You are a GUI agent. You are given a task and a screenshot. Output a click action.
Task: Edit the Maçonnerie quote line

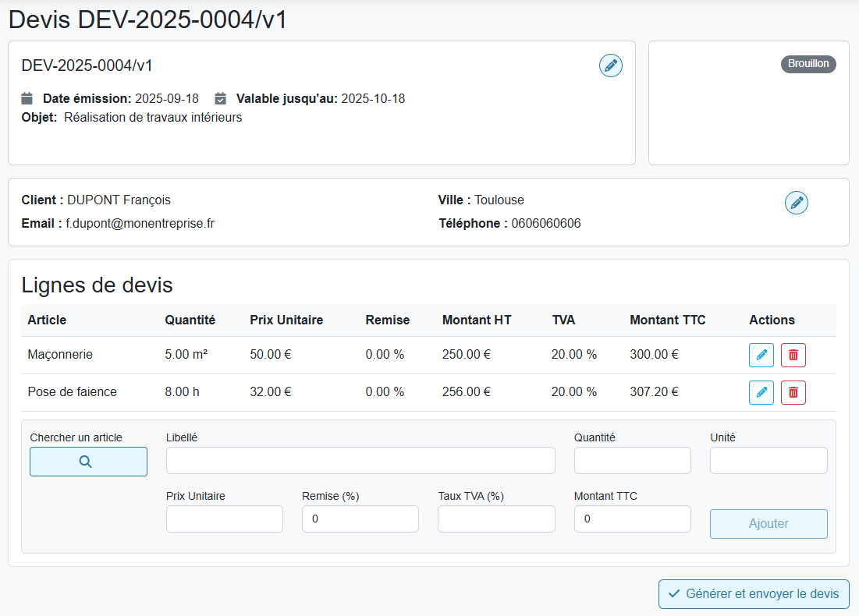click(761, 355)
